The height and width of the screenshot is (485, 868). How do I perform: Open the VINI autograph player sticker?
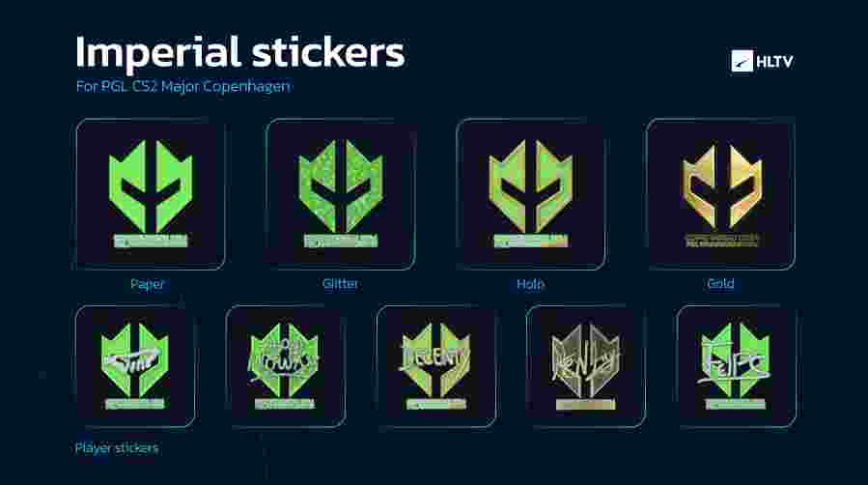tap(135, 366)
